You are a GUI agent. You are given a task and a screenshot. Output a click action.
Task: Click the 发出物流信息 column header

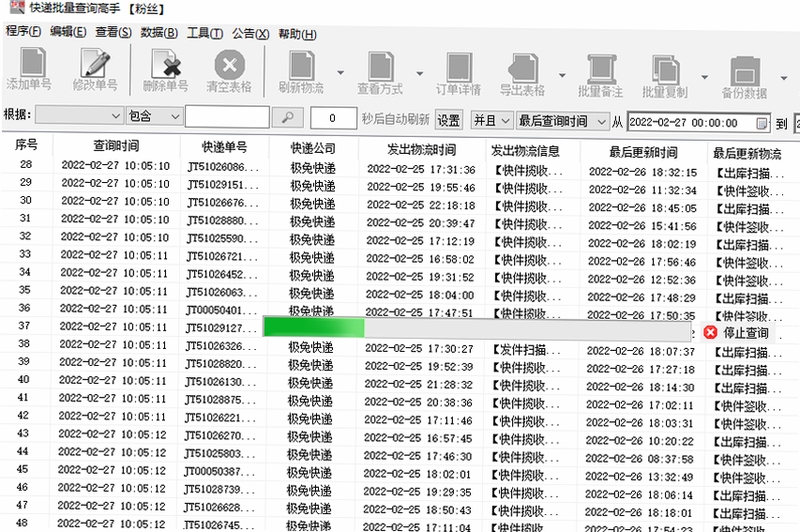click(x=526, y=151)
